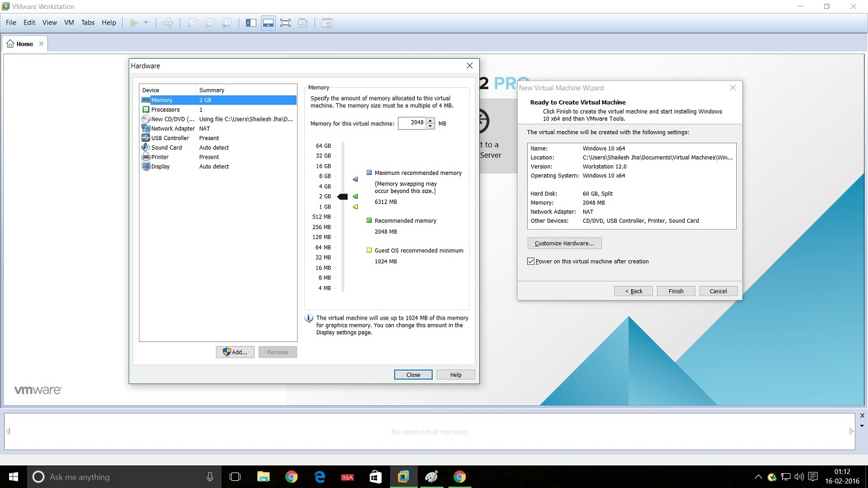Click the VMware Workstation taskbar icon
Image resolution: width=868 pixels, height=488 pixels.
(404, 477)
